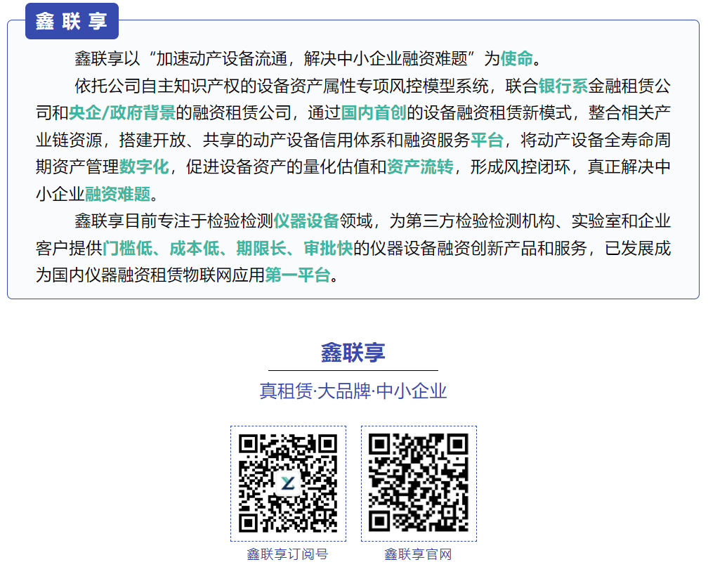The width and height of the screenshot is (708, 588).
Task: Click the highlighted text 成本低
Action: click(195, 248)
